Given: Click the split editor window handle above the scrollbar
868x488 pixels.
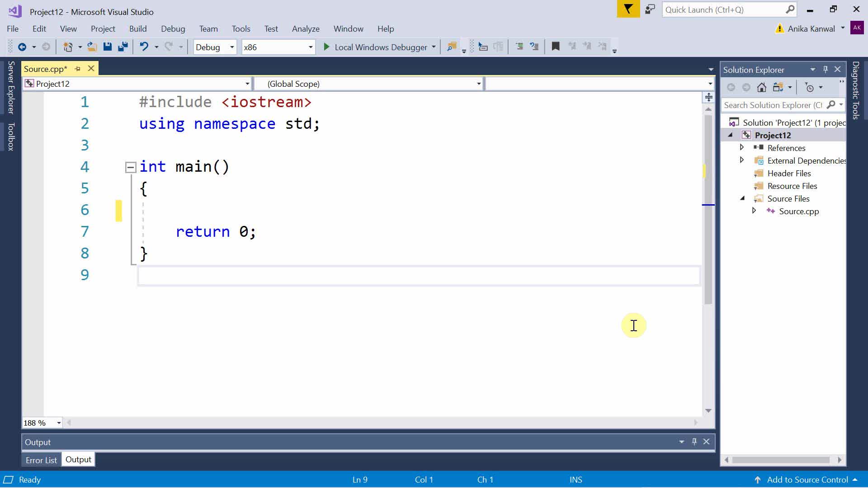Looking at the screenshot, I should 708,97.
